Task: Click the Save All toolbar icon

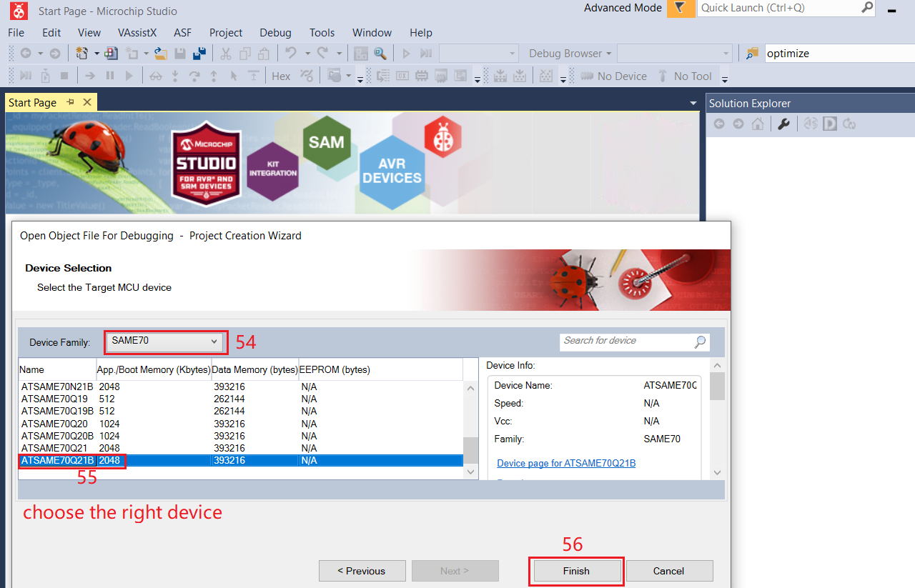Action: (199, 54)
